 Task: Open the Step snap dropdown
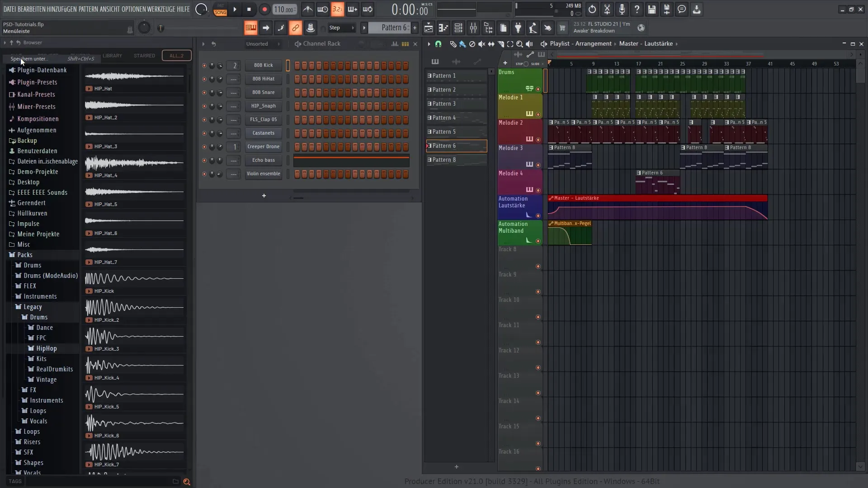342,28
